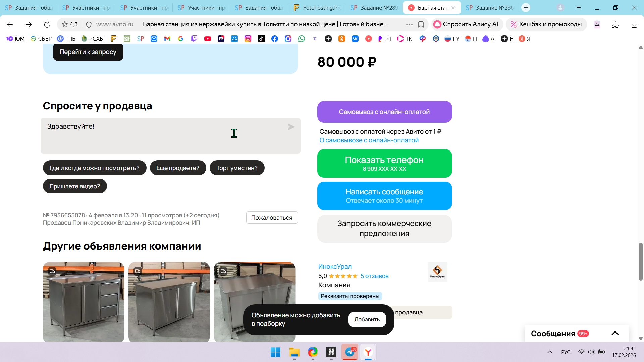Open browser extensions puzzle icon
Screen dimensions: 644x362
pos(615,24)
